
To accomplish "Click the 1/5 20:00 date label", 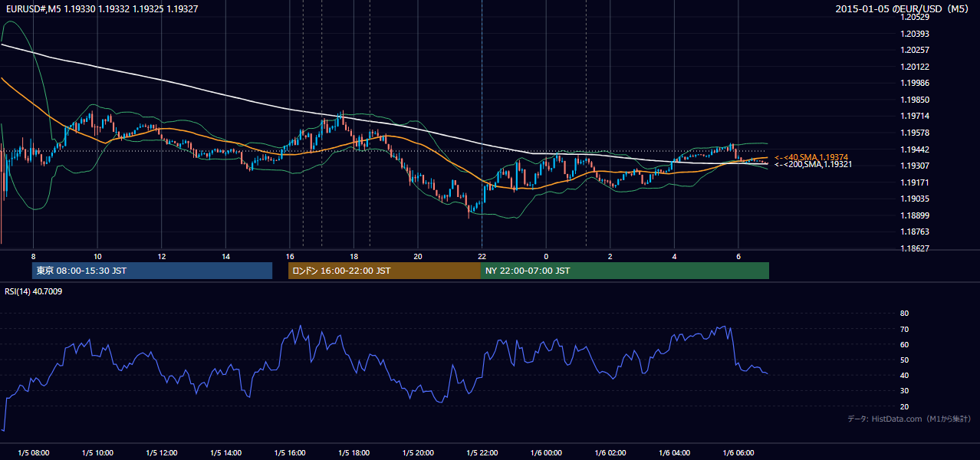I will coord(418,452).
